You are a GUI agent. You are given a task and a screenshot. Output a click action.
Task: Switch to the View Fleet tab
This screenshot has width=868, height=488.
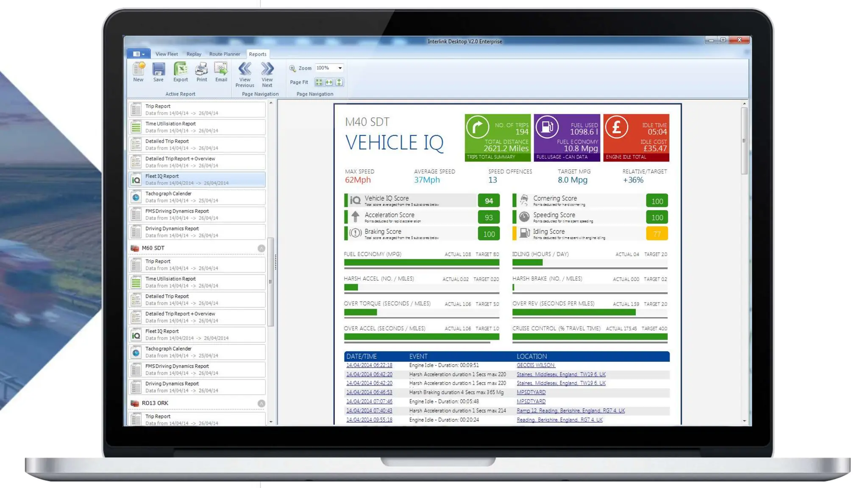[167, 54]
